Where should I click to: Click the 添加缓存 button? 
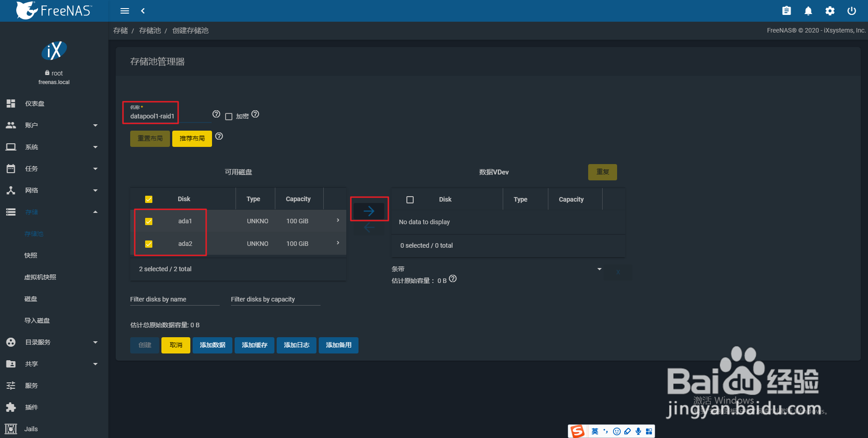pyautogui.click(x=255, y=345)
